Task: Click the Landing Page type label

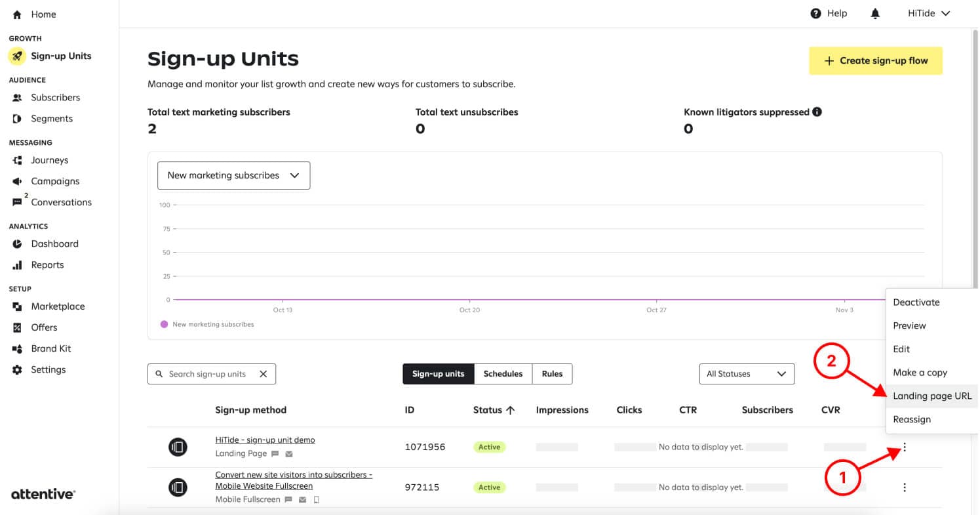Action: click(241, 453)
